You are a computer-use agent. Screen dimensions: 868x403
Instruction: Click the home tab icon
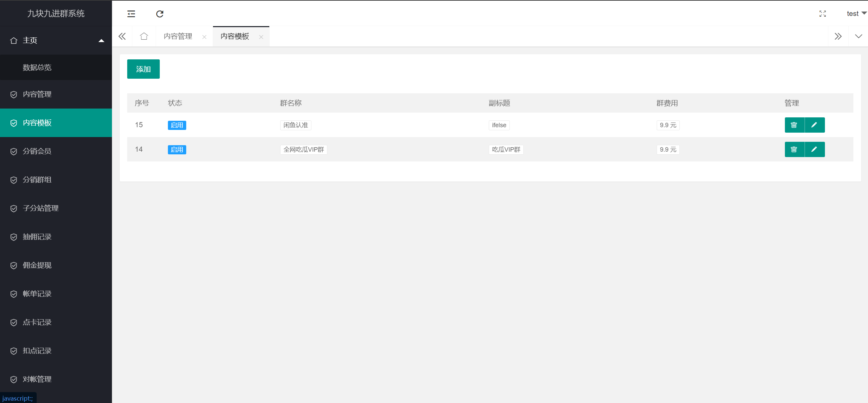point(144,36)
